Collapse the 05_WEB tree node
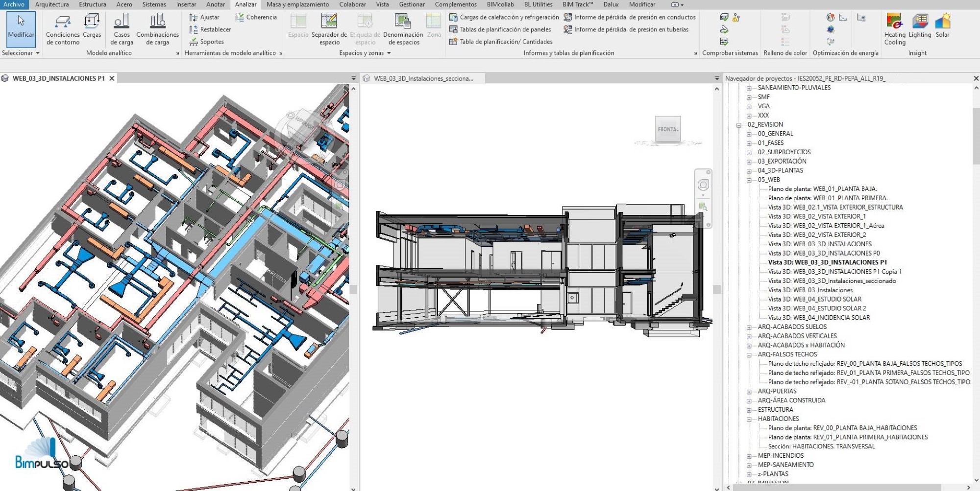The height and width of the screenshot is (491, 980). [x=749, y=180]
